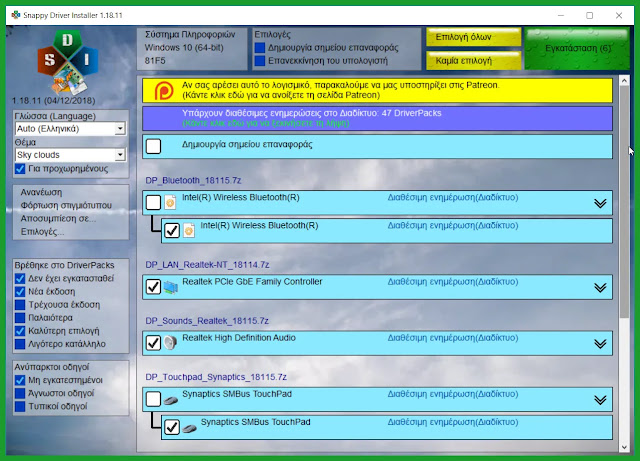
Task: Click the Ανύπαρκτοι οδηγοί heading
Action: tap(52, 367)
